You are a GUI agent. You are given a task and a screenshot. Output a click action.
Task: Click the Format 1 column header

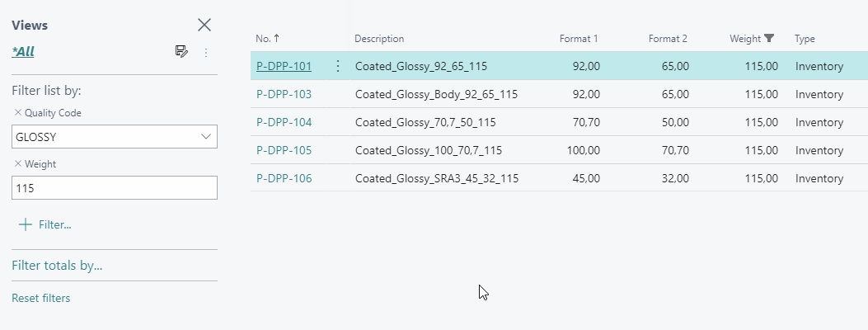click(x=578, y=39)
